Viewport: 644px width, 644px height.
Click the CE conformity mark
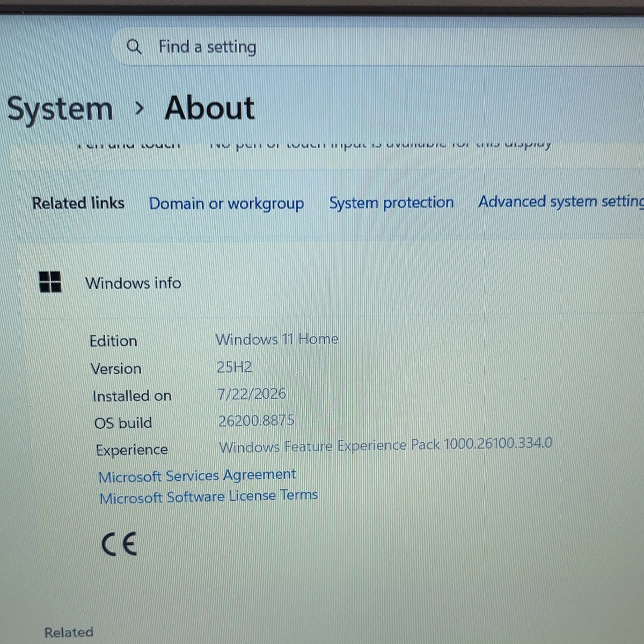119,544
